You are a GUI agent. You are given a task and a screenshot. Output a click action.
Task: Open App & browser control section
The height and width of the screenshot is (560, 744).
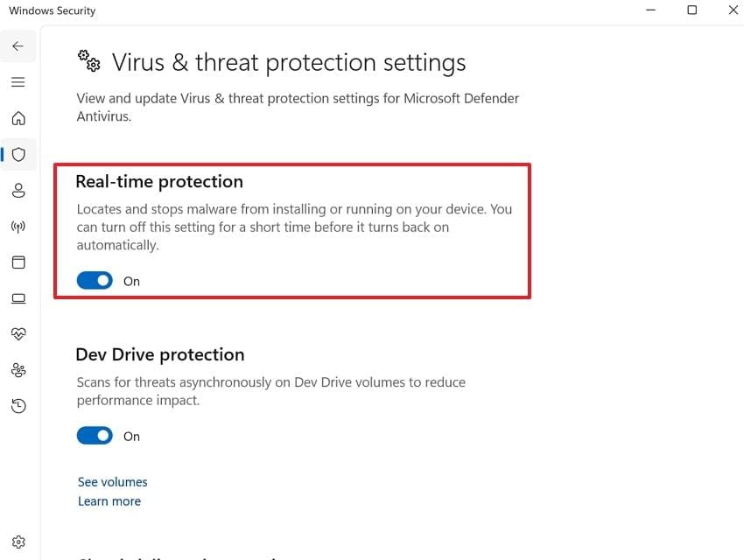[18, 262]
